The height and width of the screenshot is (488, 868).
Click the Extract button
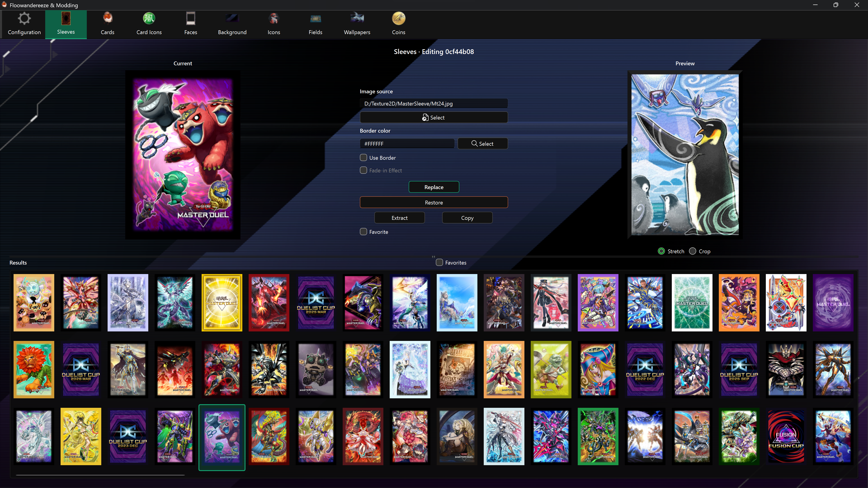400,218
